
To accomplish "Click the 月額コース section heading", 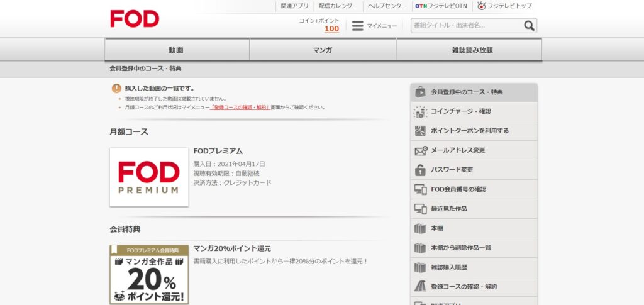I will pyautogui.click(x=129, y=132).
